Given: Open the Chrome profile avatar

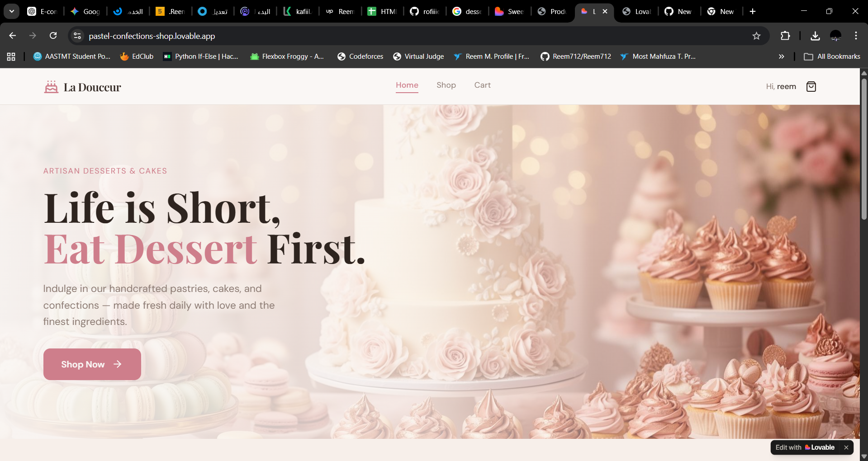Looking at the screenshot, I should tap(835, 36).
